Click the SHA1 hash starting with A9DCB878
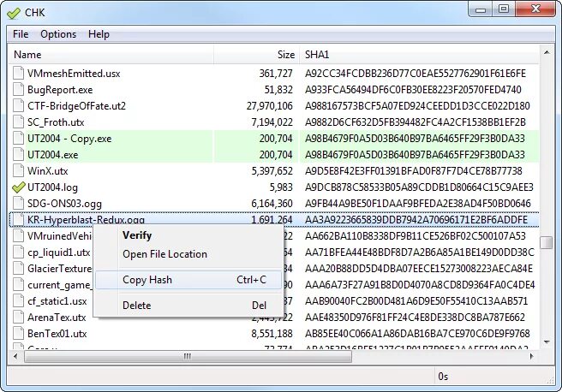The image size is (562, 392). coord(419,187)
